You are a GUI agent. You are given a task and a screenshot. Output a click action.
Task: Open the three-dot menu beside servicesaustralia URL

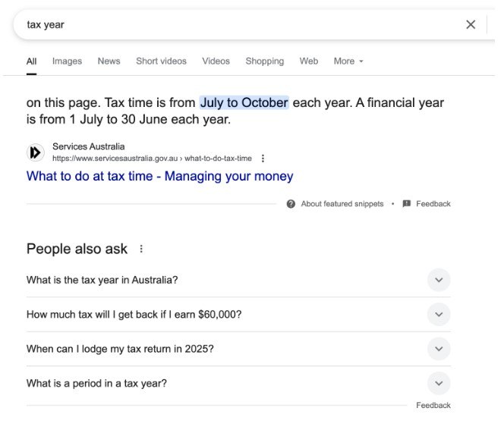click(263, 159)
